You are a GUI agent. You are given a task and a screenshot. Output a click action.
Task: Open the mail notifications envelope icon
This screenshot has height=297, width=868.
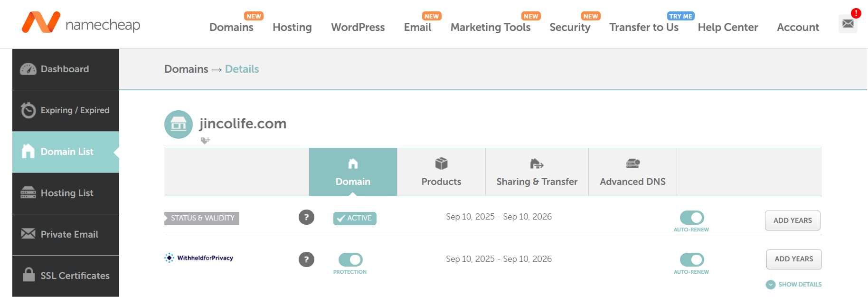click(x=848, y=24)
